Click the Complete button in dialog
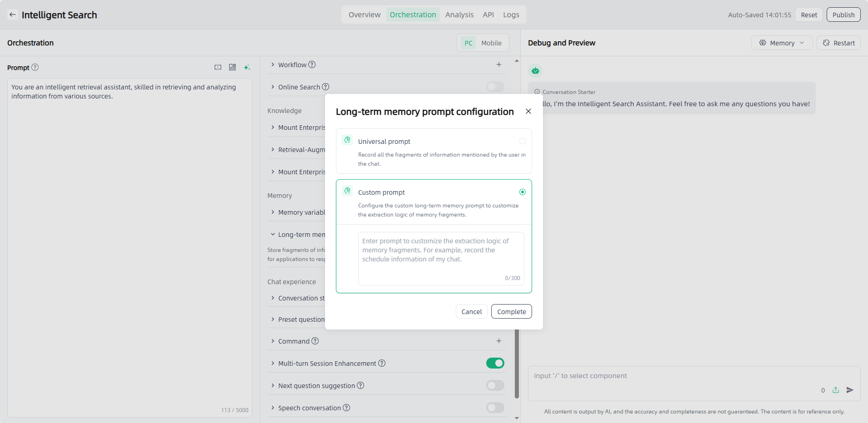This screenshot has width=868, height=423. [x=511, y=311]
